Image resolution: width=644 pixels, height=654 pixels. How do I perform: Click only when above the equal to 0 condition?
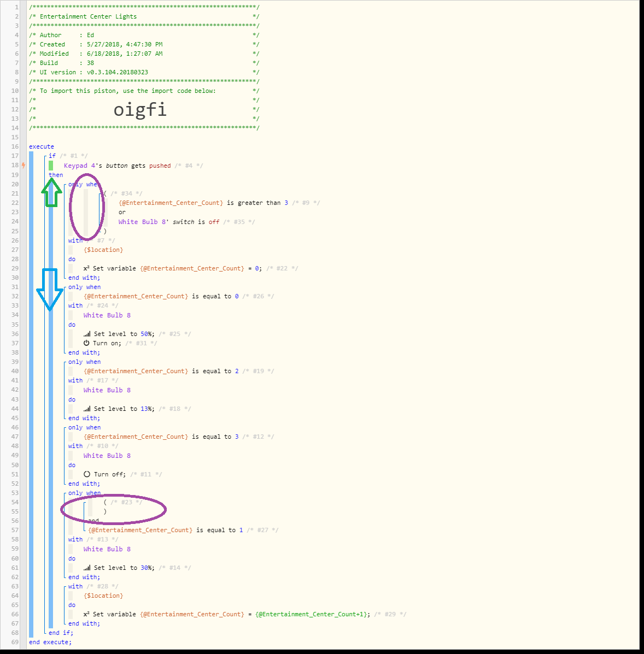tap(84, 287)
